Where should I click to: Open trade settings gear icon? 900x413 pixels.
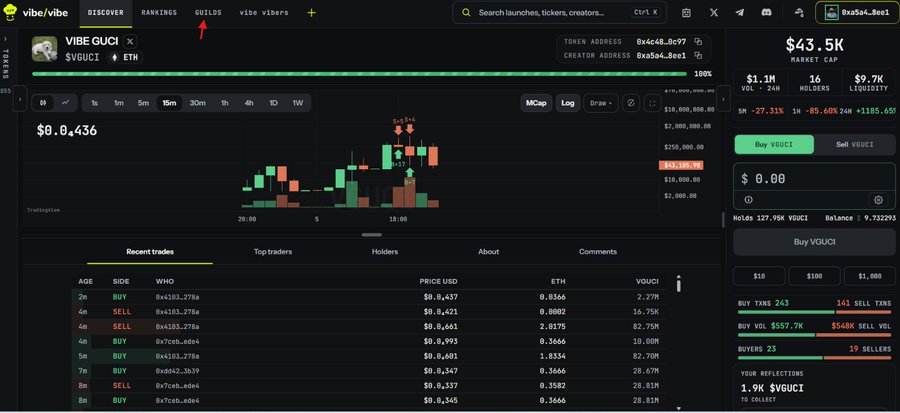(x=878, y=200)
